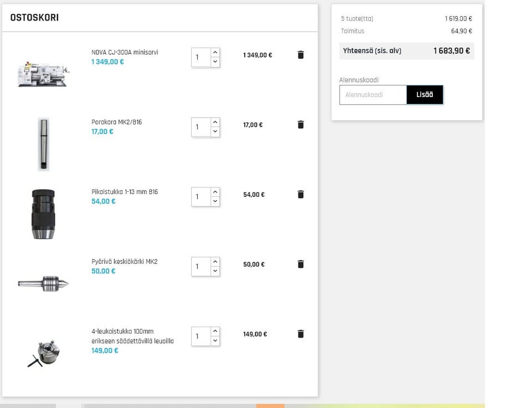The image size is (532, 408).
Task: Select the 17,00 € blue unit price
Action: tap(102, 131)
